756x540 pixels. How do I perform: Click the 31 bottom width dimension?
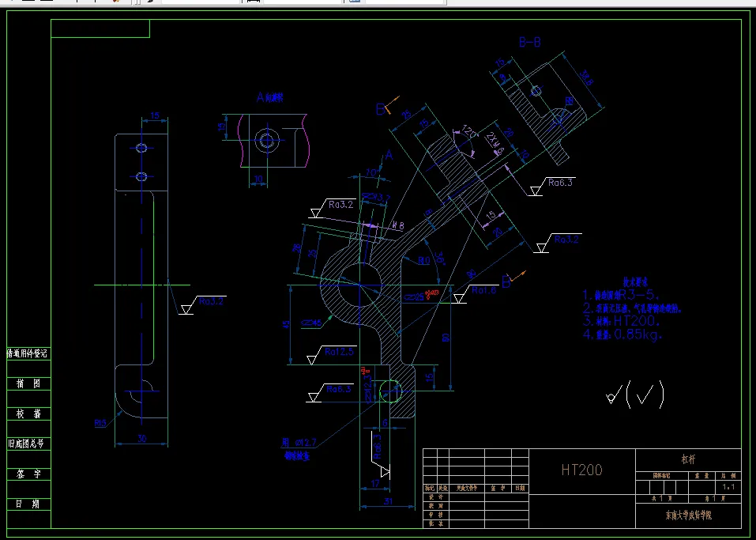(388, 501)
